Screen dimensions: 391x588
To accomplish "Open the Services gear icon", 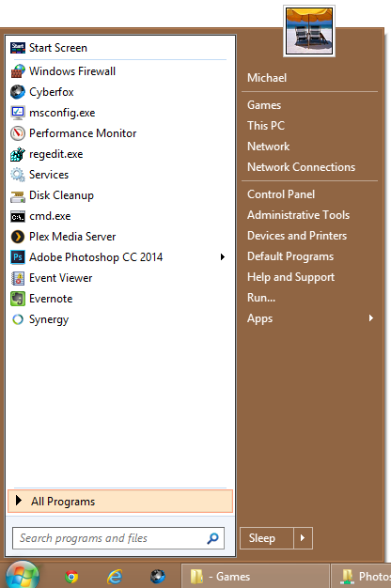I will pyautogui.click(x=18, y=175).
